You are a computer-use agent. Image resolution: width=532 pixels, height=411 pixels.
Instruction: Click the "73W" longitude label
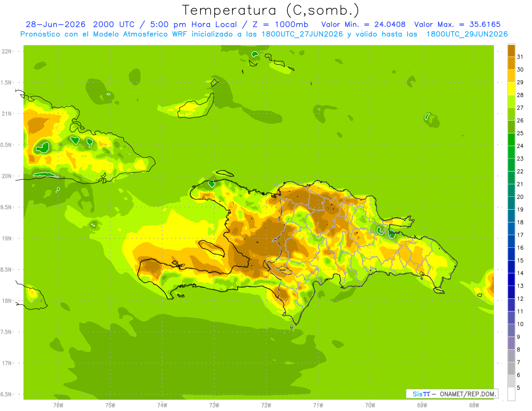214,405
